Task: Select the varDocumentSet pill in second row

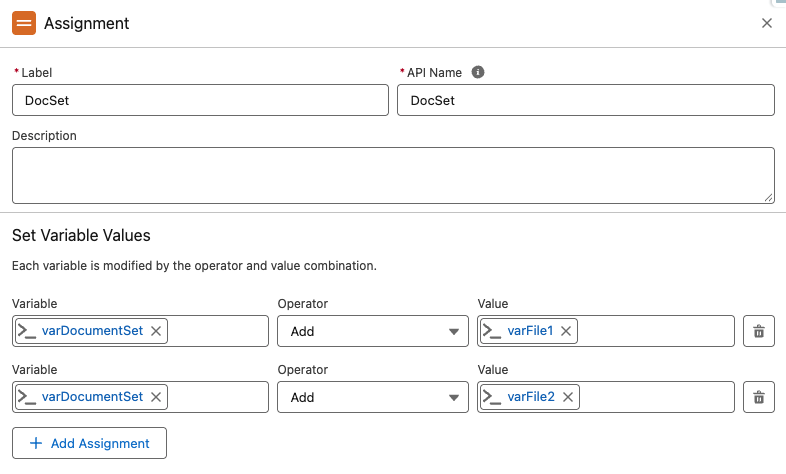Action: [92, 397]
